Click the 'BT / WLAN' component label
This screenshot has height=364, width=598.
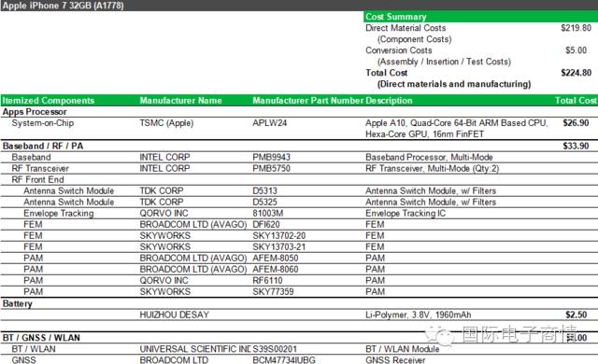34,349
